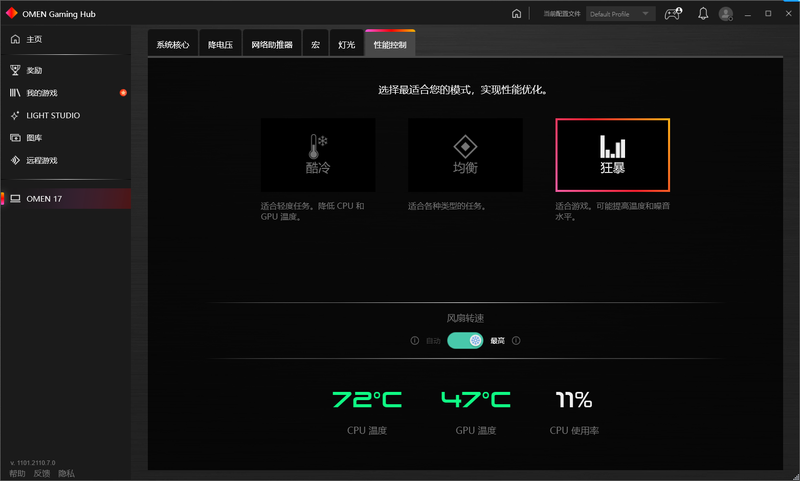Select the 酷冷 cool performance mode

point(318,155)
